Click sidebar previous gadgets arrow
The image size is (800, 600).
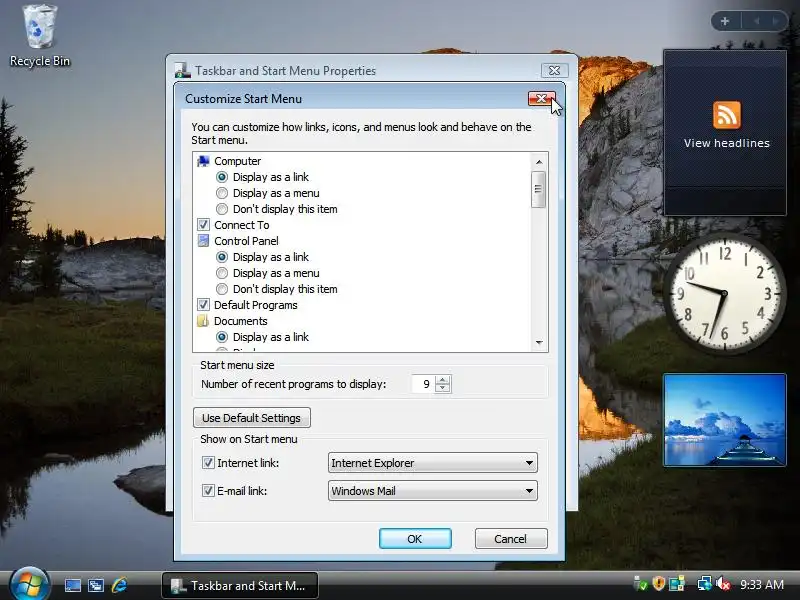click(x=757, y=21)
